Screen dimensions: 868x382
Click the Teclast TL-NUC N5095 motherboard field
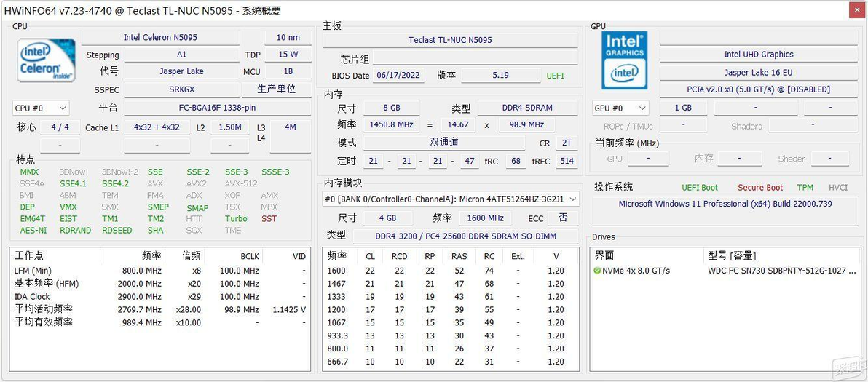pos(450,40)
